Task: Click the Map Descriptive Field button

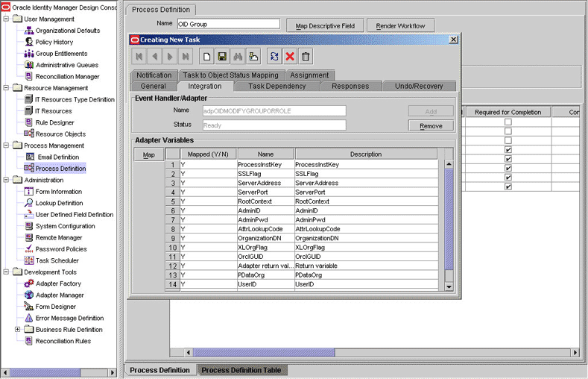Action: (325, 26)
